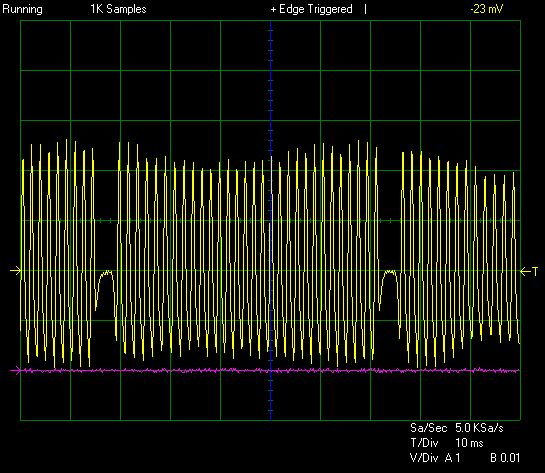
Task: Click the yellow channel A ground arrow
Action: pos(15,270)
